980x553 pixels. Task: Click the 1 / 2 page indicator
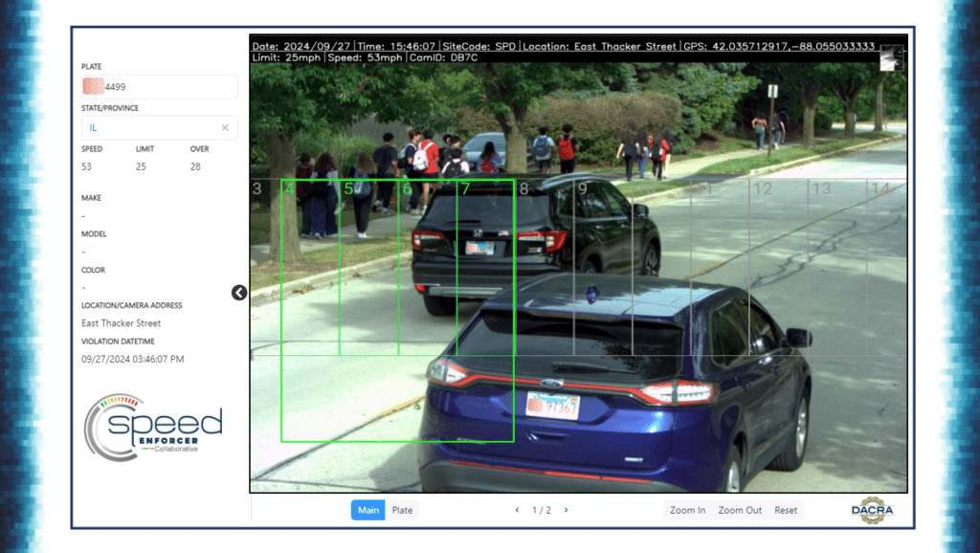pyautogui.click(x=542, y=510)
